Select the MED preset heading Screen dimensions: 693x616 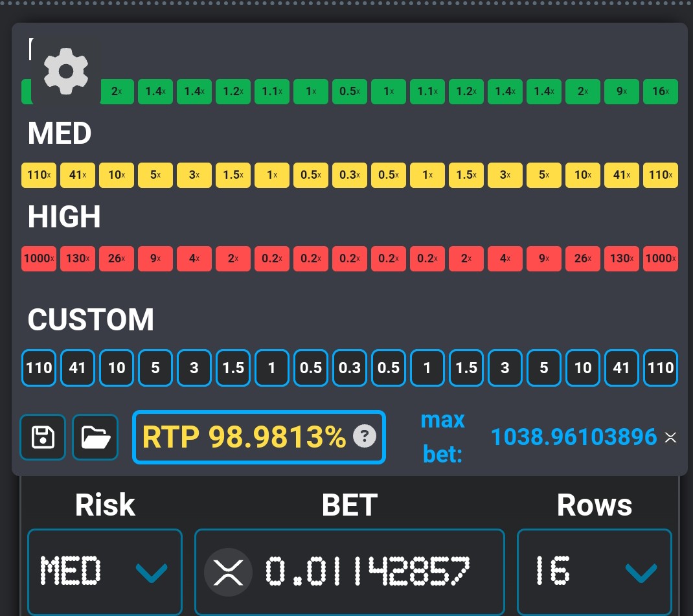(x=60, y=133)
